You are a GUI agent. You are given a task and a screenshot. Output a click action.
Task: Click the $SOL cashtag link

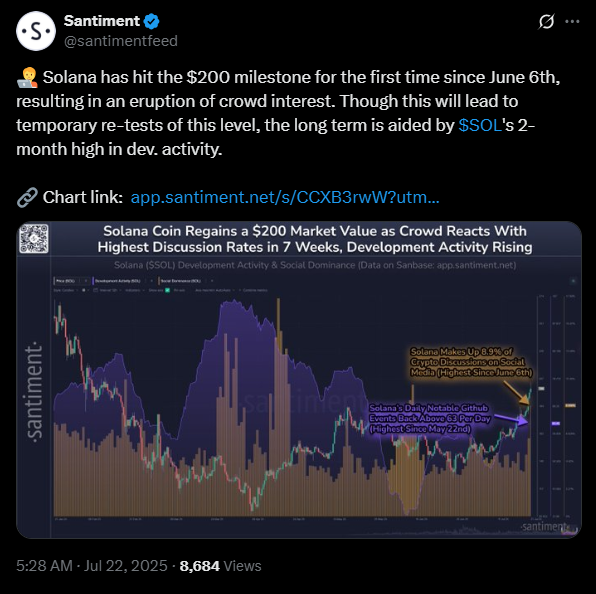(x=480, y=125)
